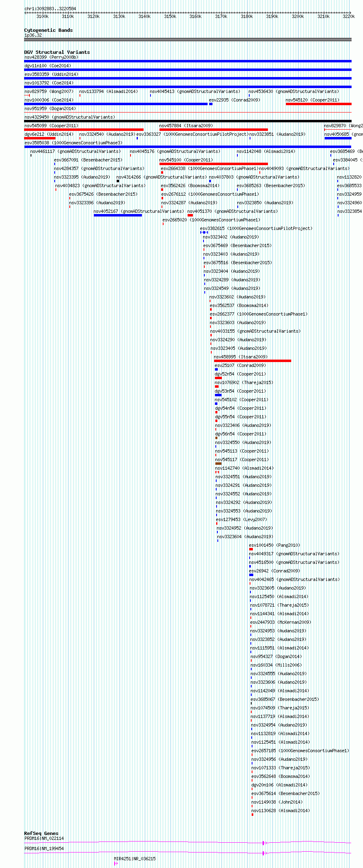Click the nsv3323402 (Audano2019) label

(x=231, y=237)
